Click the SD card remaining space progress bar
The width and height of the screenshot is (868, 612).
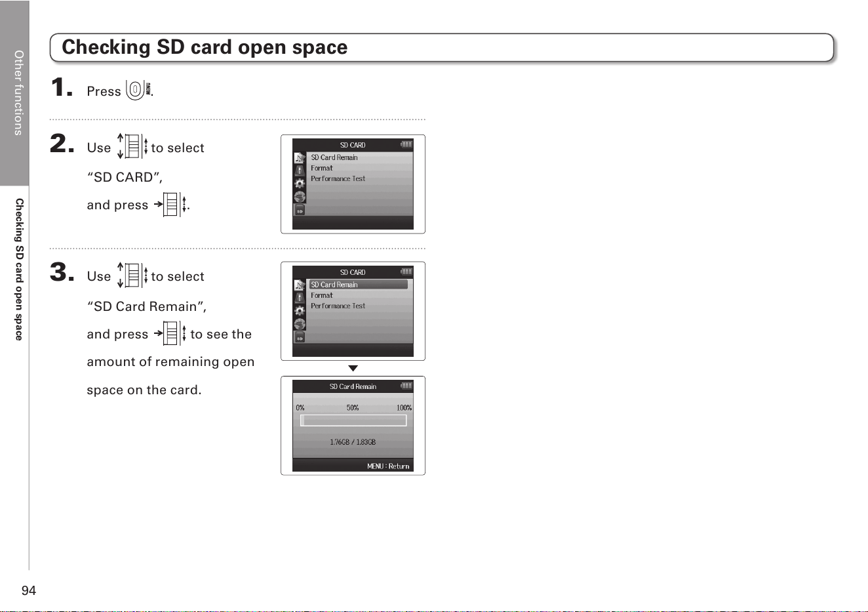353,420
